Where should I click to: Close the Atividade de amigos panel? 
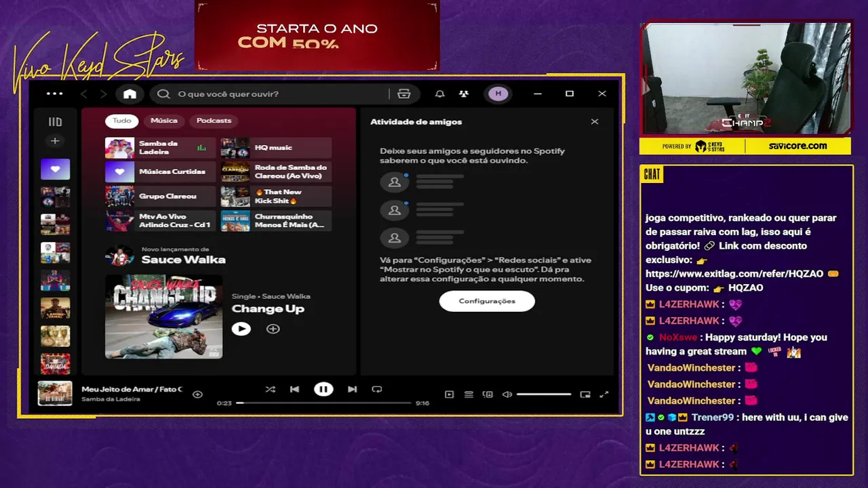[x=595, y=122]
